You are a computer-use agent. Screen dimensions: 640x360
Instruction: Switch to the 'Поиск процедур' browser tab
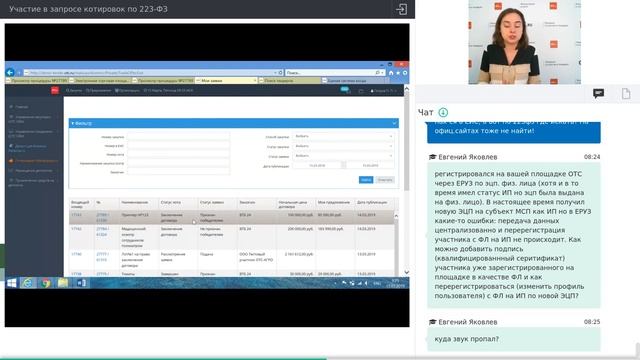[x=290, y=81]
